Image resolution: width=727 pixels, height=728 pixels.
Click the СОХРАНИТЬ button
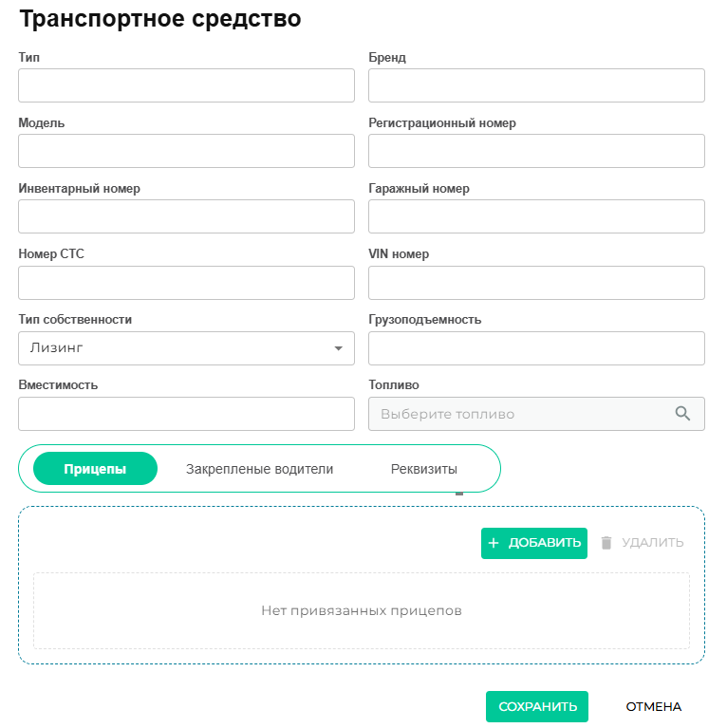click(x=537, y=706)
